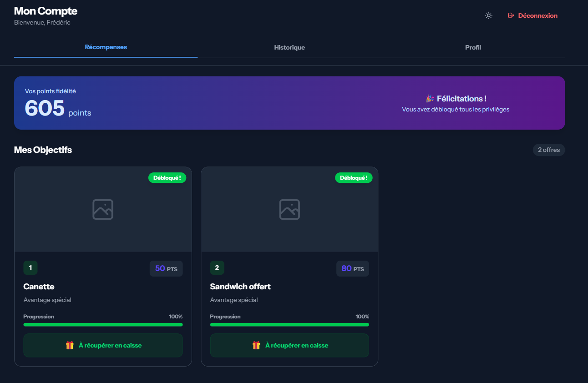Click the 2 offres counter badge
The width and height of the screenshot is (588, 383).
549,150
